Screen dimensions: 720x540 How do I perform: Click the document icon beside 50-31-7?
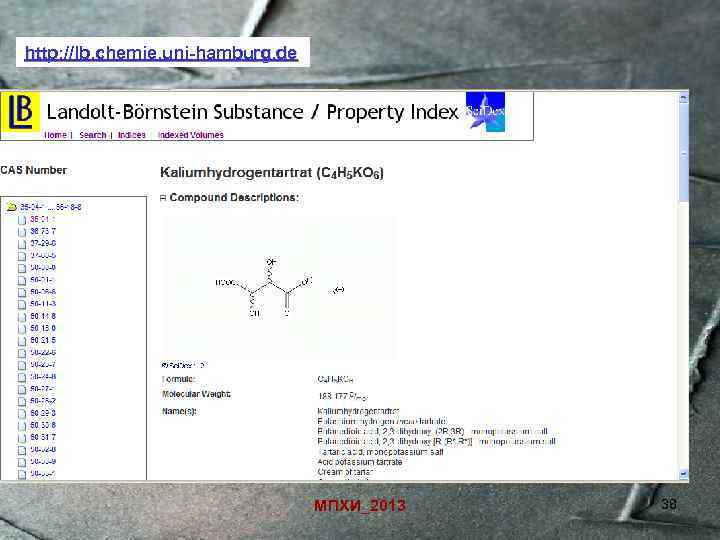coord(22,438)
